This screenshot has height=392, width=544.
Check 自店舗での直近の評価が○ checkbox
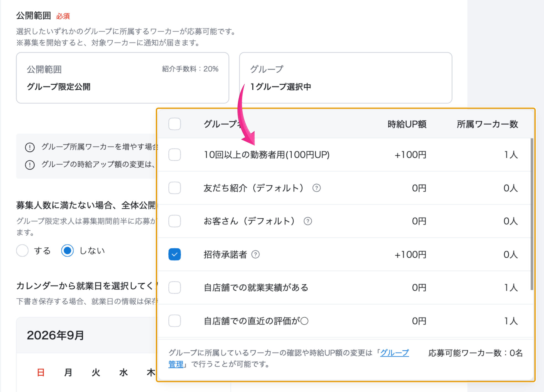pos(175,321)
